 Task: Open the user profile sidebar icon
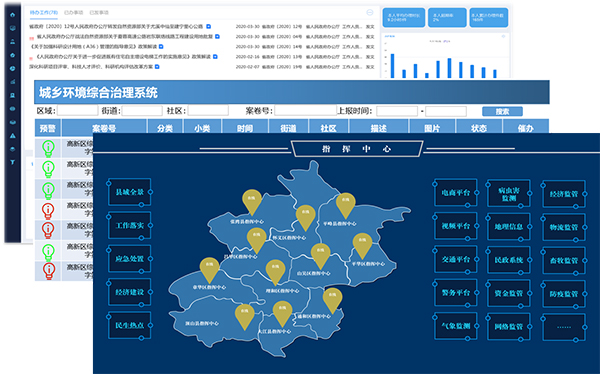13,42
